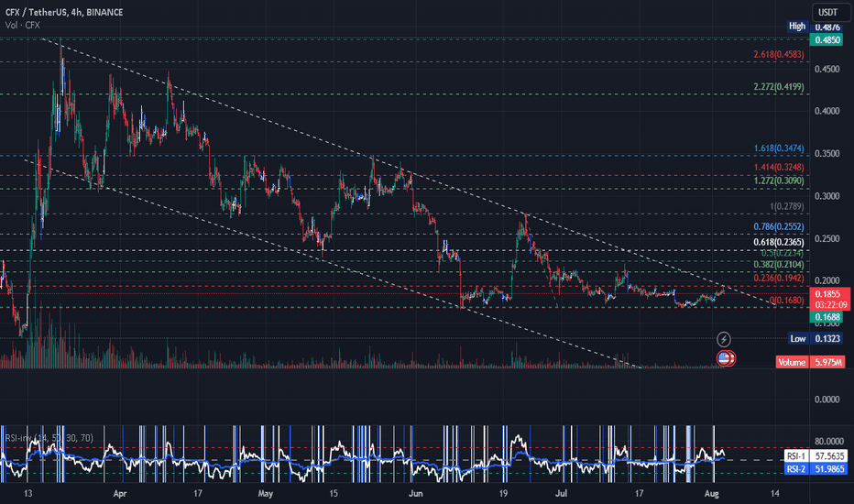The image size is (854, 504).
Task: Click the current price 0.1855 label
Action: point(829,299)
